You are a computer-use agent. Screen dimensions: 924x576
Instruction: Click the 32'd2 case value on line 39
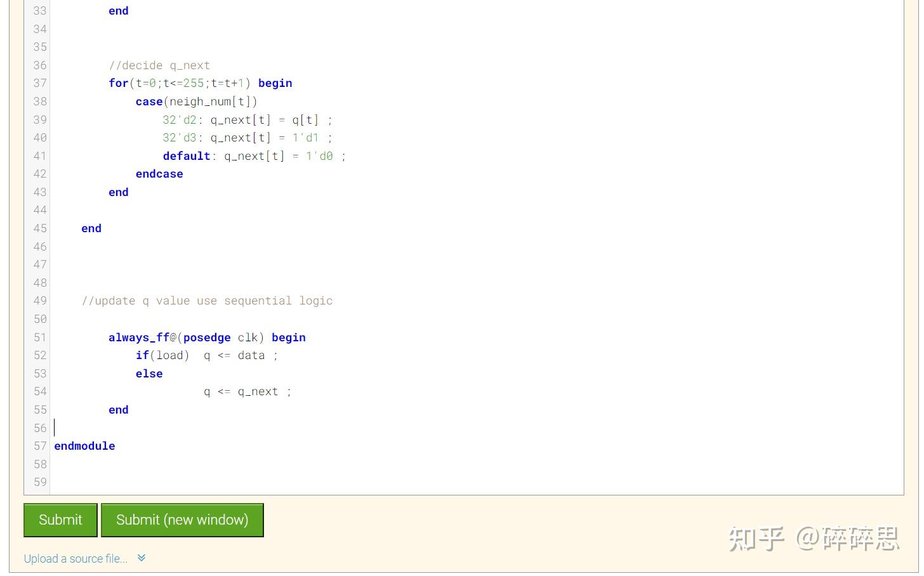[x=179, y=120]
